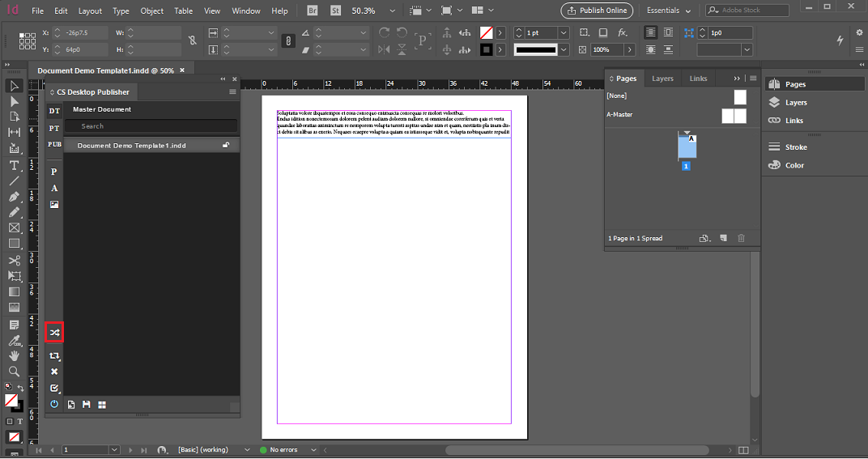Click the crop icon in CS Desktop Publisher
This screenshot has height=459, width=868.
[x=54, y=356]
